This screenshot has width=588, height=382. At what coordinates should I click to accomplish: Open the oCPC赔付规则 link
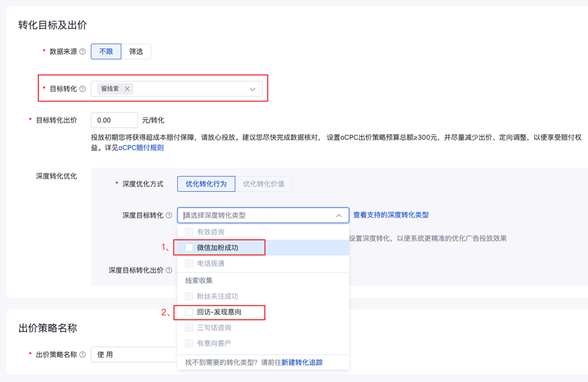pos(141,148)
